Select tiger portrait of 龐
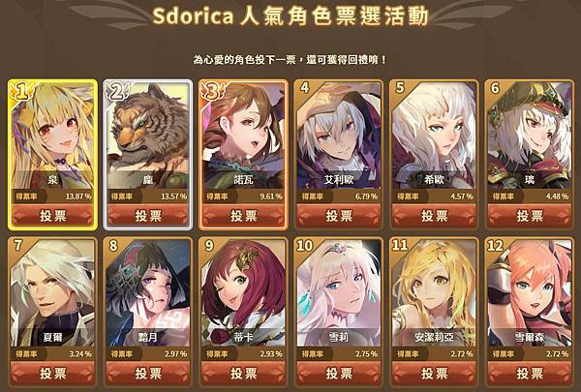 [148, 136]
